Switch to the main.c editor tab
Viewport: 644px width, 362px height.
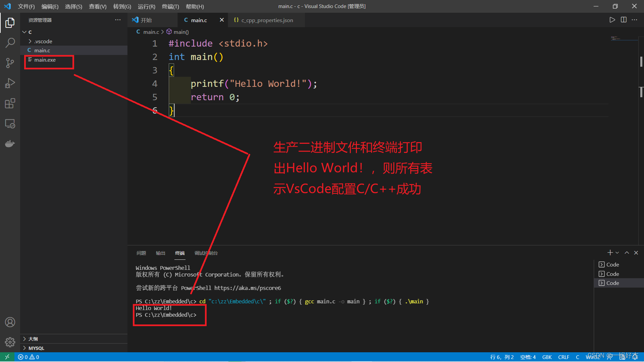pyautogui.click(x=203, y=20)
